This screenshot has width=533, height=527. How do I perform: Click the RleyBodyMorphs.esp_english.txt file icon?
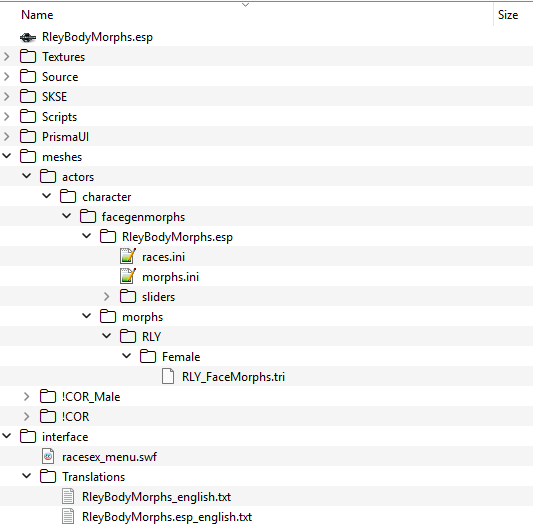[x=68, y=516]
